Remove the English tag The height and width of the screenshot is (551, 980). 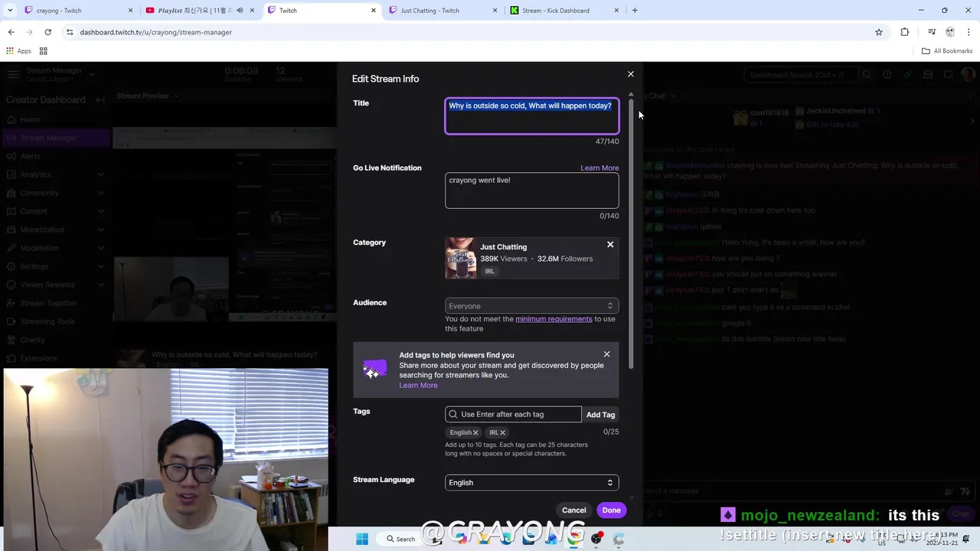(x=475, y=432)
